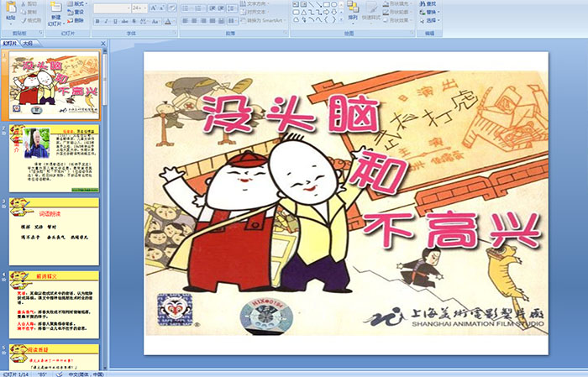Select slide 2 author intro thumbnail
Image resolution: width=588 pixels, height=377 pixels.
coord(54,159)
